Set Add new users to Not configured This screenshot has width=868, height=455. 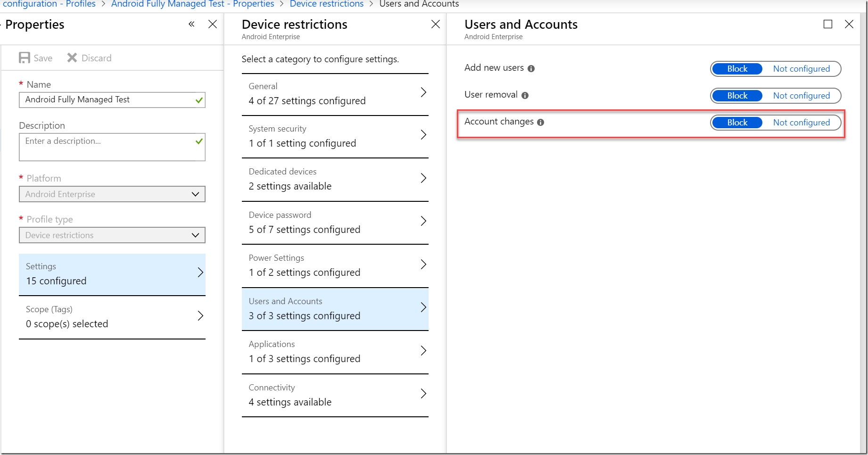coord(802,68)
